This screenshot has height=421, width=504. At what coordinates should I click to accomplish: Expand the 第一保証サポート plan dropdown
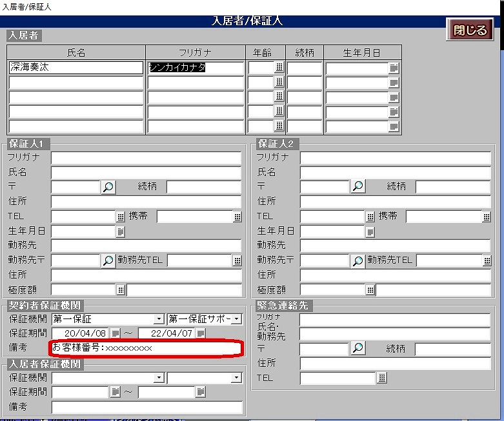237,319
